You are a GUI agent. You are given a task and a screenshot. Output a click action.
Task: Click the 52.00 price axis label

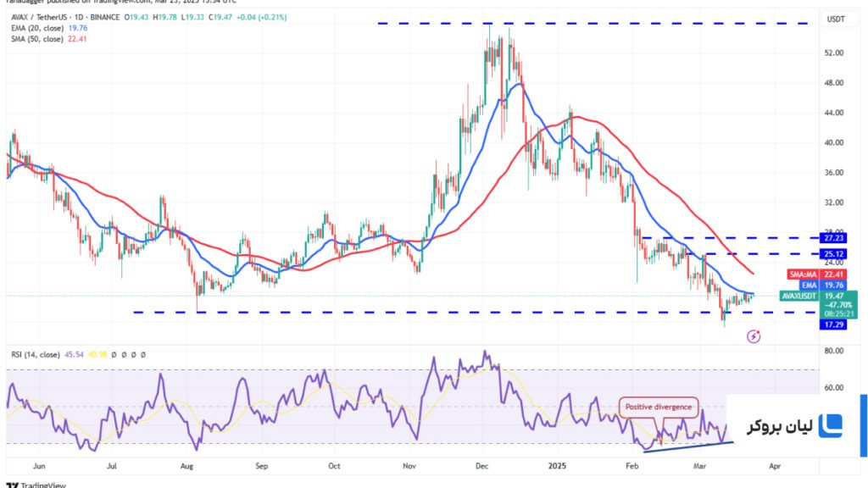coord(834,53)
